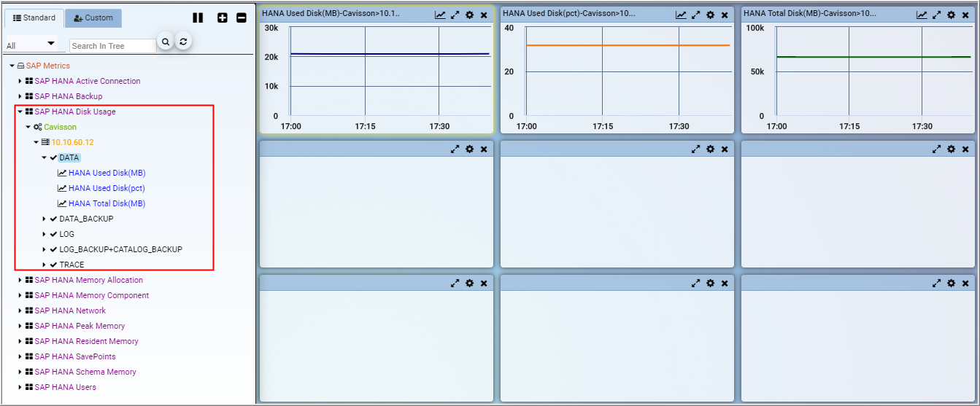Open settings gear on HANA Used Disk(pct) panel
Image resolution: width=980 pixels, height=406 pixels.
pyautogui.click(x=711, y=15)
